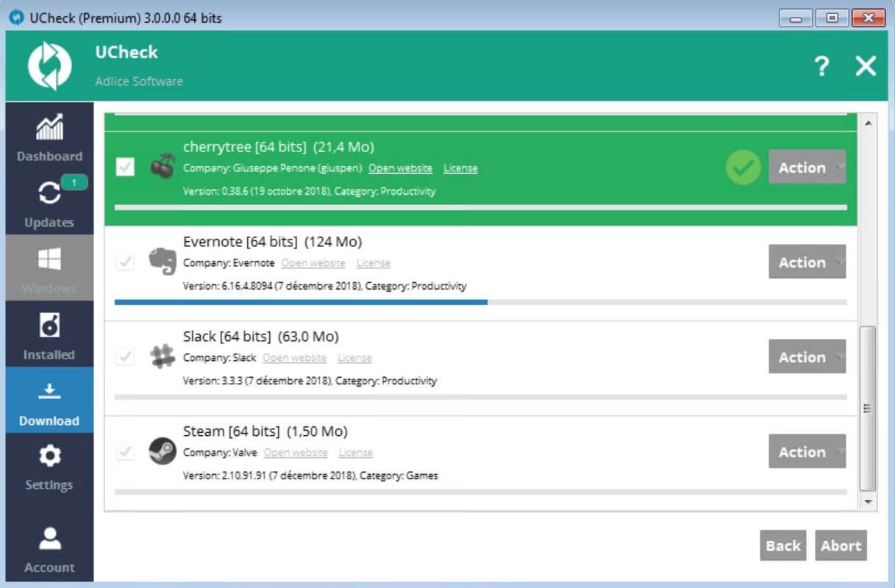Open help via question mark icon
This screenshot has height=588, width=895.
pyautogui.click(x=821, y=67)
